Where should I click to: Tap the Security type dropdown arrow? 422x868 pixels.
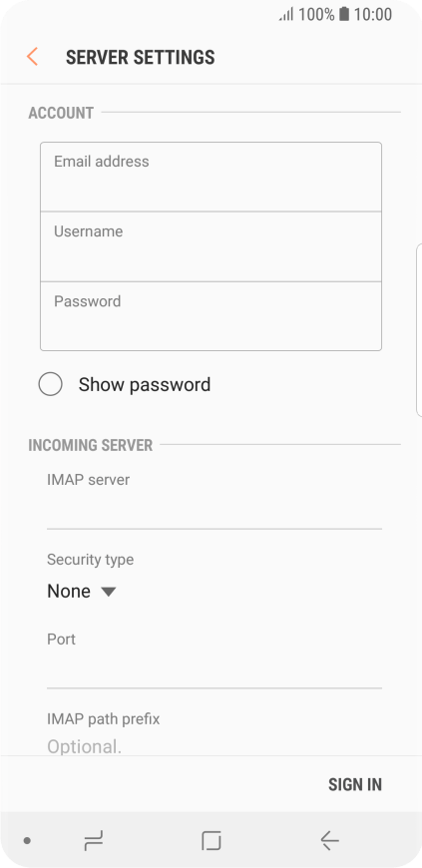click(109, 592)
